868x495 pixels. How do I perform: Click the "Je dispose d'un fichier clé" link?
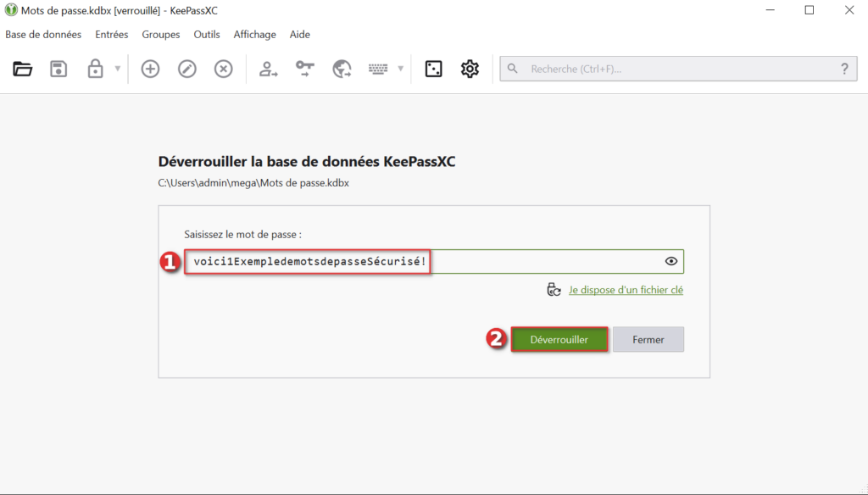(x=626, y=290)
